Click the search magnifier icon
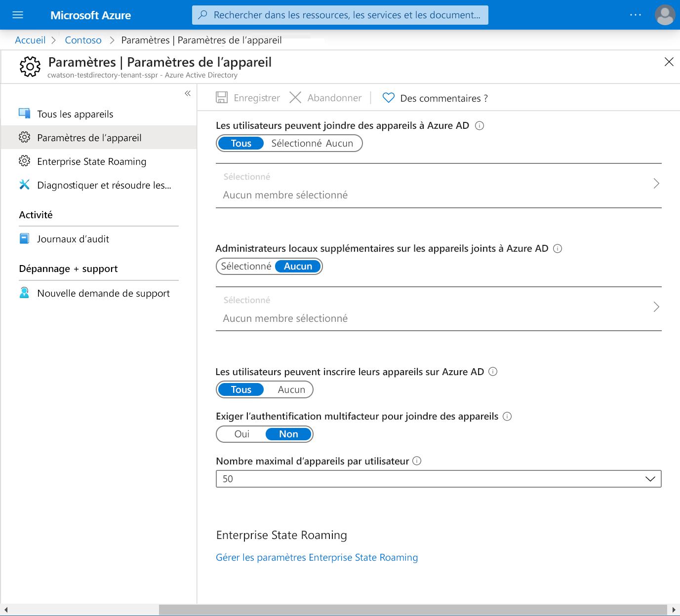Viewport: 680px width, 616px height. click(202, 15)
